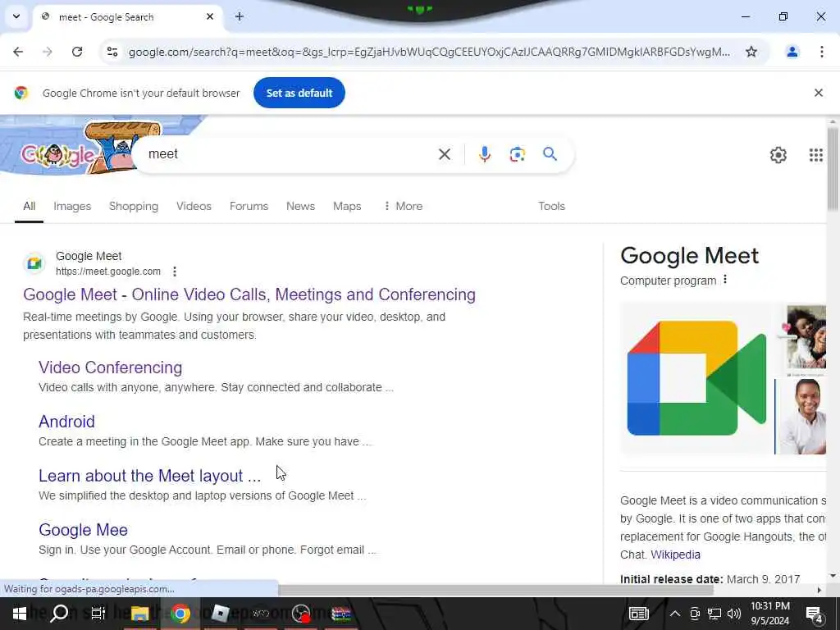Click the Chrome icon in taskbar

(180, 614)
